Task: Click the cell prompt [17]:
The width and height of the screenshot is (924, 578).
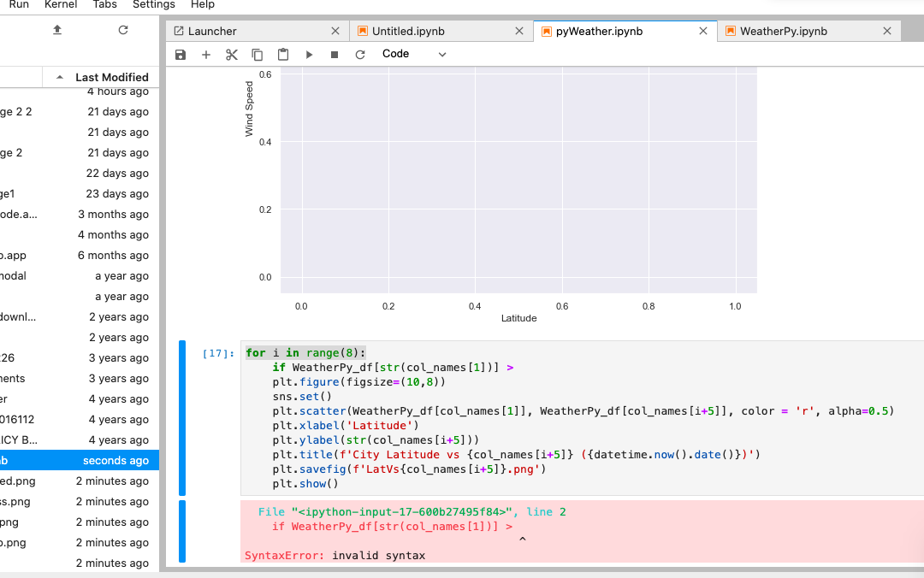Action: pyautogui.click(x=218, y=353)
